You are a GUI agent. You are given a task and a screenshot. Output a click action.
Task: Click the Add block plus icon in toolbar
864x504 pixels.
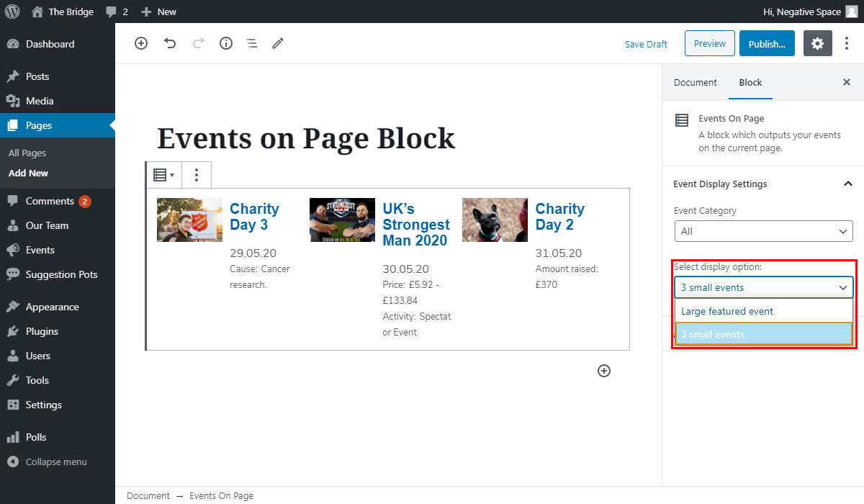[141, 43]
